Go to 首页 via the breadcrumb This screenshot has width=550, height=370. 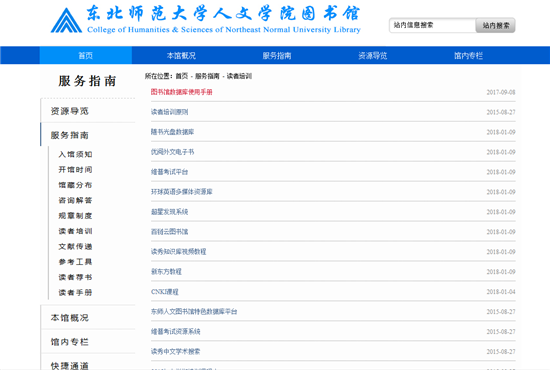(x=182, y=76)
